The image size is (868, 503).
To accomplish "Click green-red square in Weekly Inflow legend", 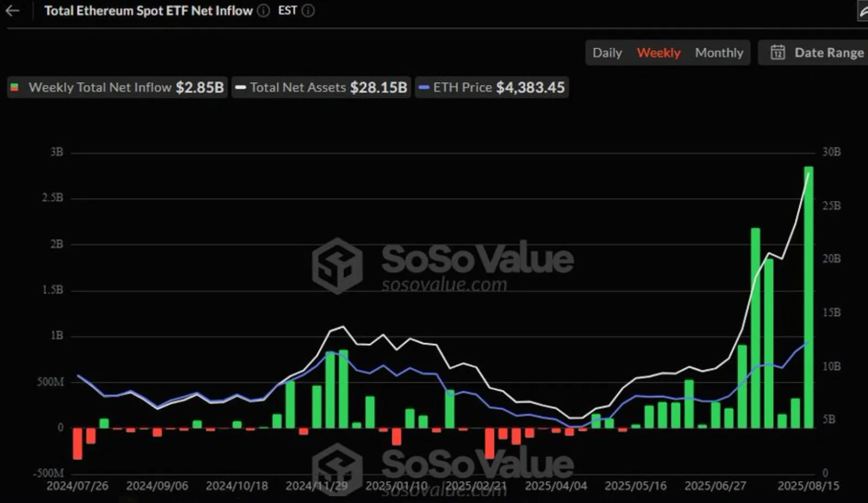I will (x=15, y=87).
